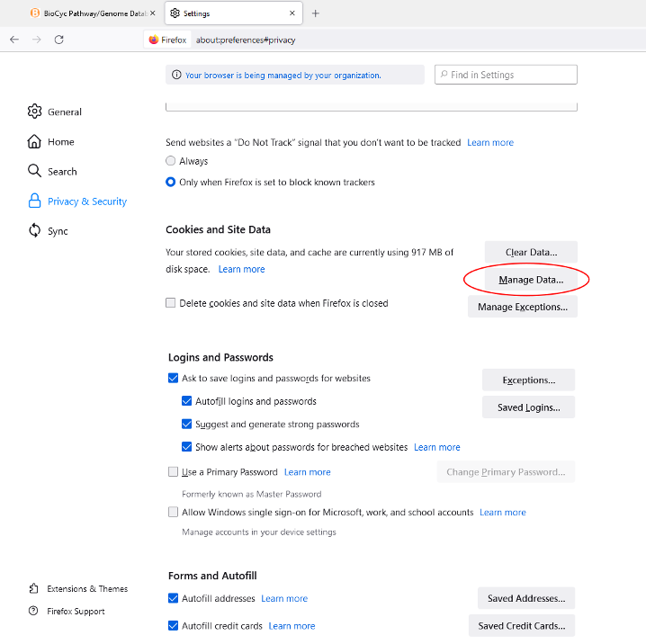Click the Manage Data button
The image size is (646, 644).
point(531,280)
